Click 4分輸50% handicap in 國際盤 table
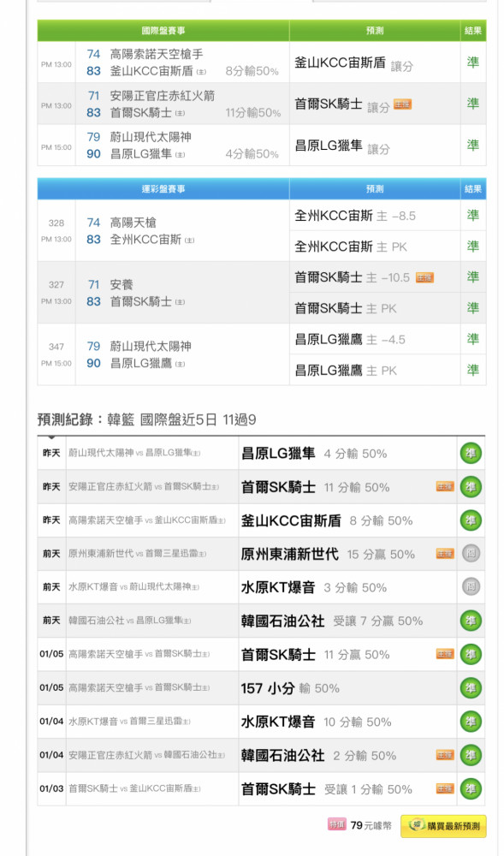 (252, 154)
